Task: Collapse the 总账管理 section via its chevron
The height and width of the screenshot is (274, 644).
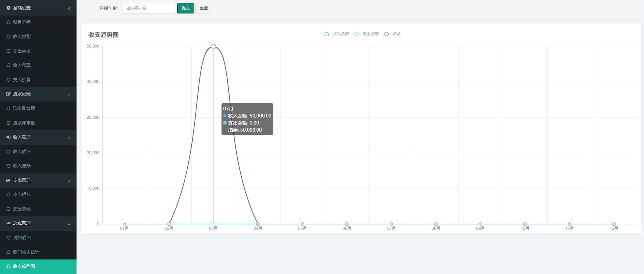Action: (x=69, y=224)
